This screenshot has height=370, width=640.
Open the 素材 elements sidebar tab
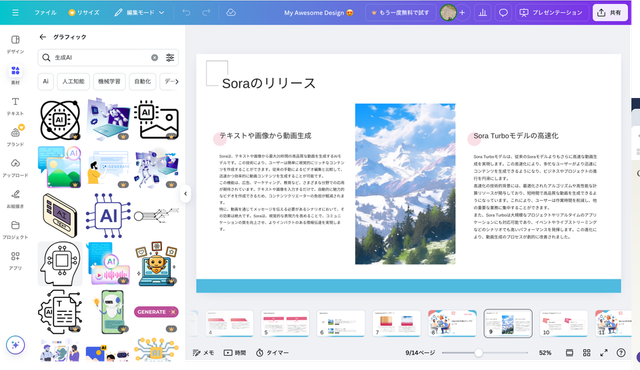[15, 75]
